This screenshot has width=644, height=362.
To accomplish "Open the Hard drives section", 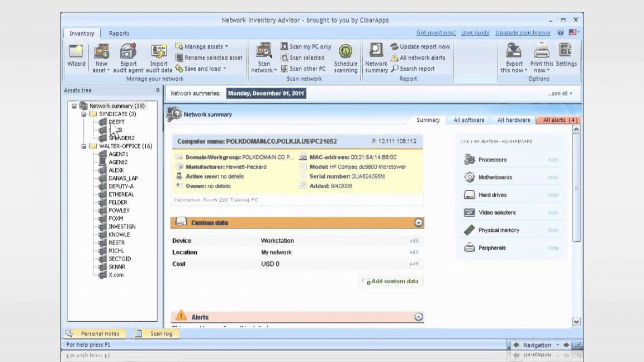I will pyautogui.click(x=493, y=195).
